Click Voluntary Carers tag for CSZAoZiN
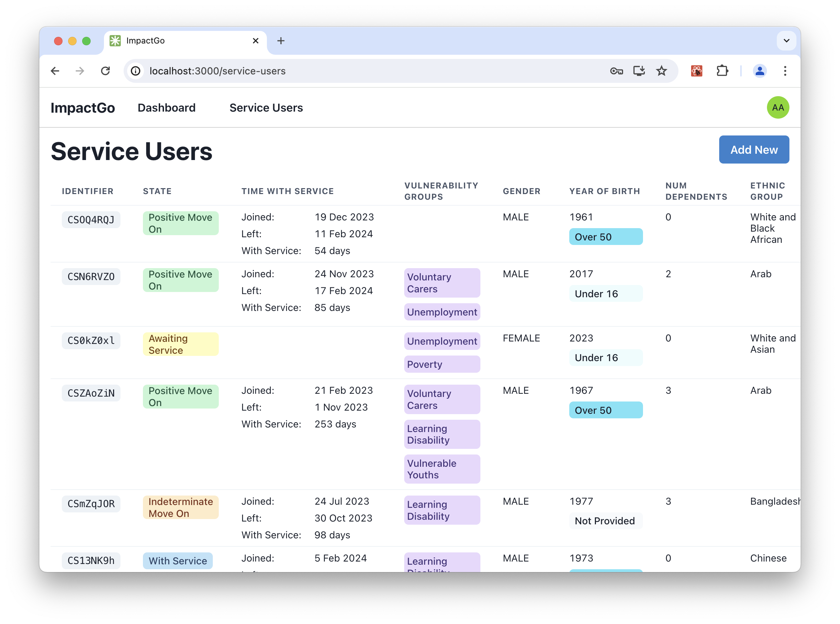This screenshot has width=840, height=624. (x=442, y=400)
